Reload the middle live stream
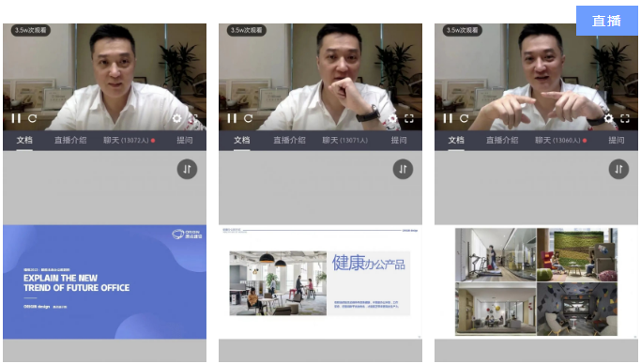 (x=248, y=118)
